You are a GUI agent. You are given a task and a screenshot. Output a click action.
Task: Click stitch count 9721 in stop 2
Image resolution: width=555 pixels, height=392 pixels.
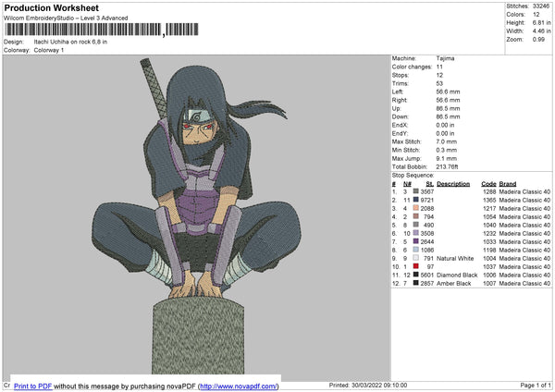pyautogui.click(x=427, y=200)
